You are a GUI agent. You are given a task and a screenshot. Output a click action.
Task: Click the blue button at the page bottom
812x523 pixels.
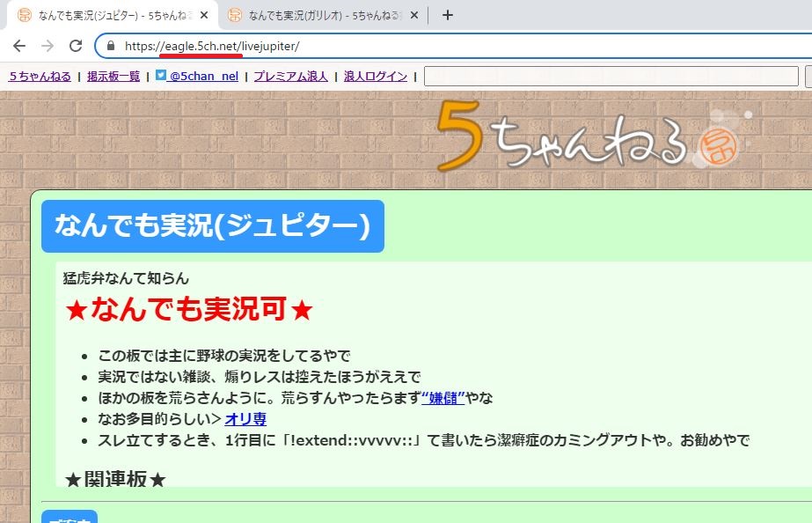point(69,519)
